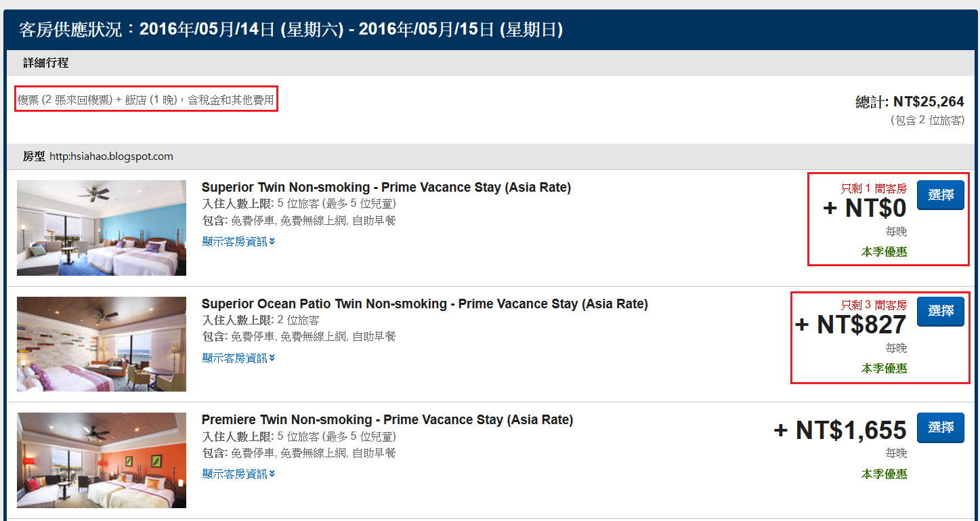Viewport: 980px width, 521px height.
Task: Open Superior Twin room photo thumbnail
Action: click(x=102, y=228)
